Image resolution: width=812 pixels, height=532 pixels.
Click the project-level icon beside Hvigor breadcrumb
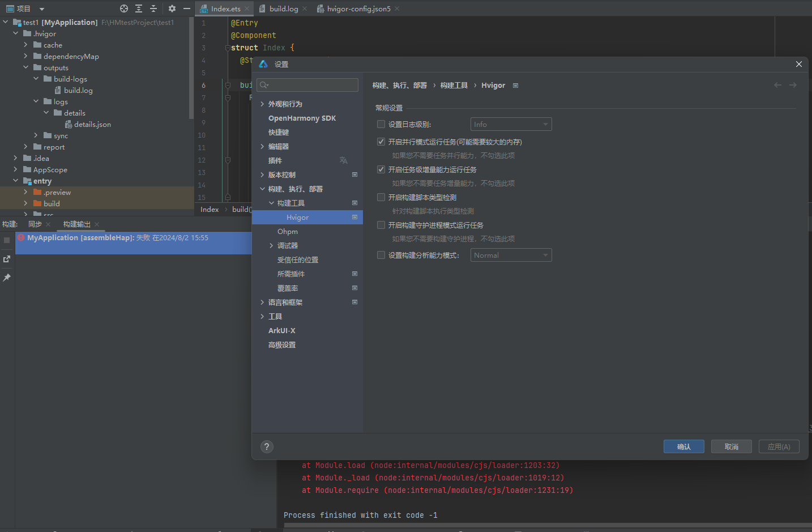[515, 86]
